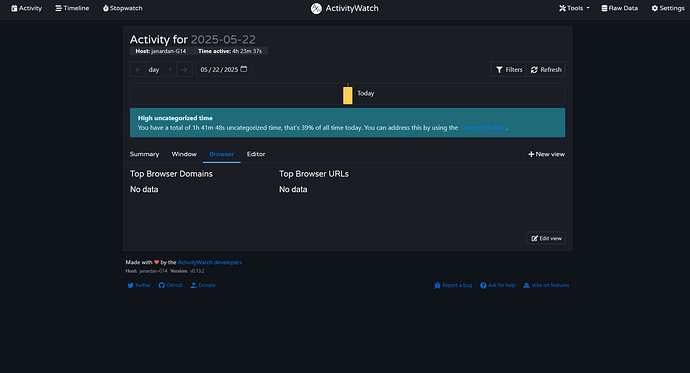
Task: Add a New view
Action: click(x=547, y=154)
